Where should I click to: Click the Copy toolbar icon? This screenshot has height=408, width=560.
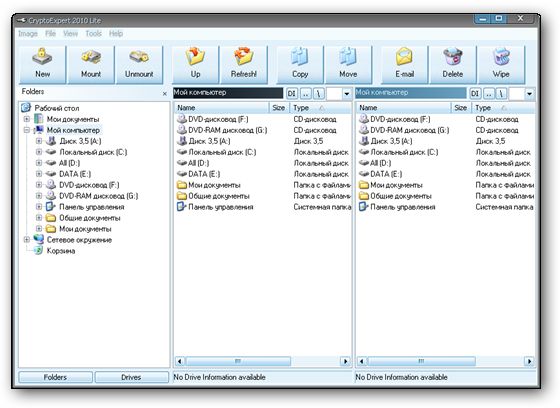tap(300, 64)
